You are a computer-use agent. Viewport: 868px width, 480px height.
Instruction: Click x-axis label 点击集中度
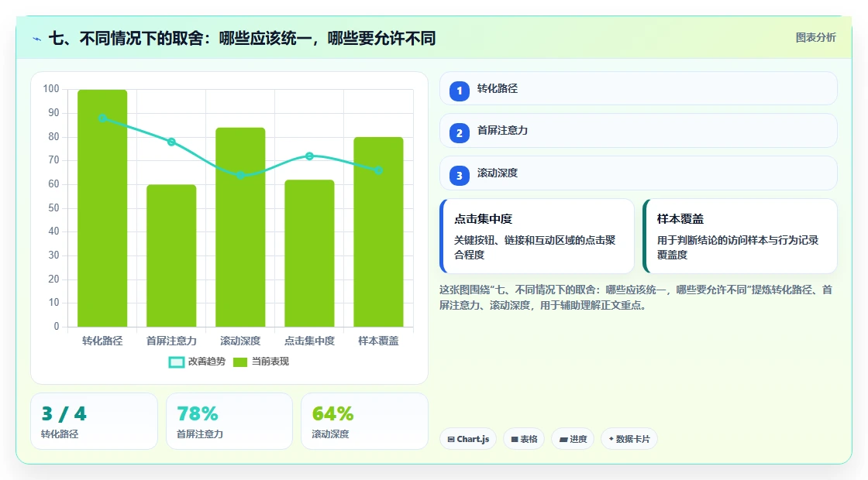point(309,341)
